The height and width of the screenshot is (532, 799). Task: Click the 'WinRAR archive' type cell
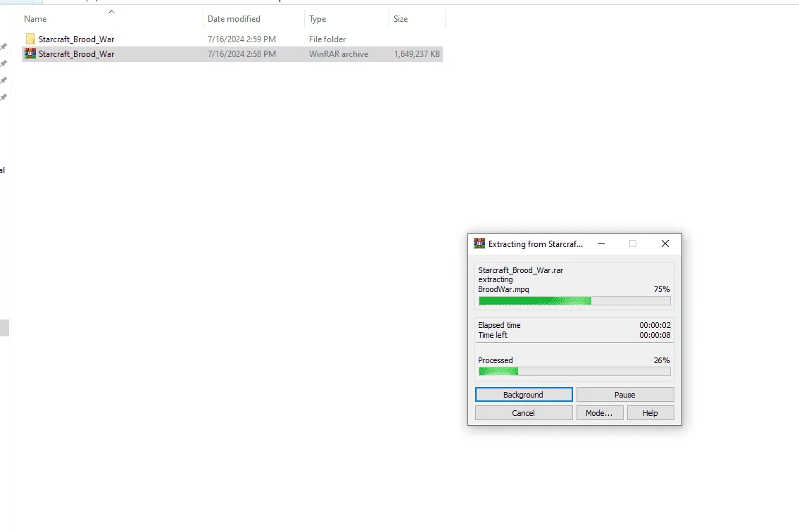339,54
